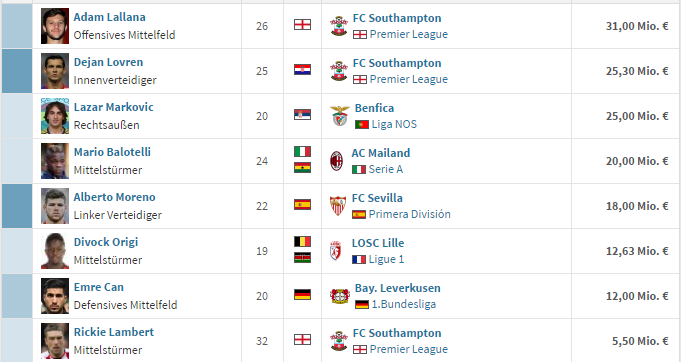Open the Bay. Leverkusen club link
The width and height of the screenshot is (681, 362).
397,288
